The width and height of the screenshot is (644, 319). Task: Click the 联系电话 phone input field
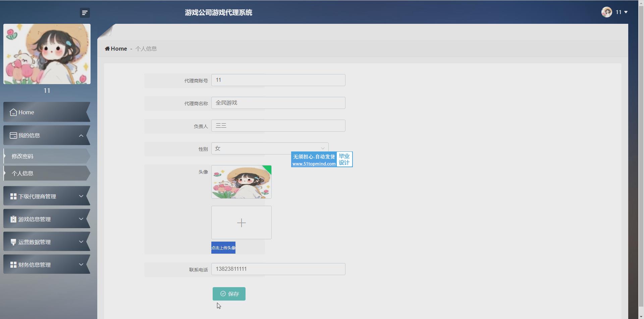point(278,269)
